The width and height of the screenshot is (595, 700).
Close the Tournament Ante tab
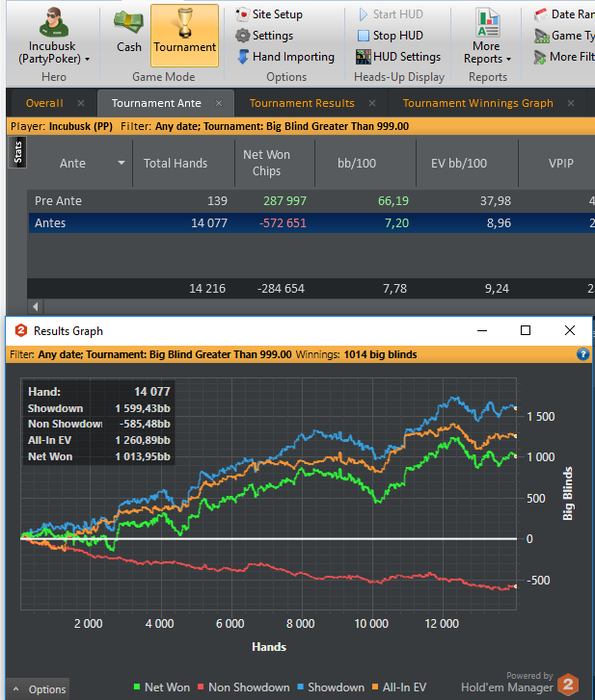tap(219, 103)
